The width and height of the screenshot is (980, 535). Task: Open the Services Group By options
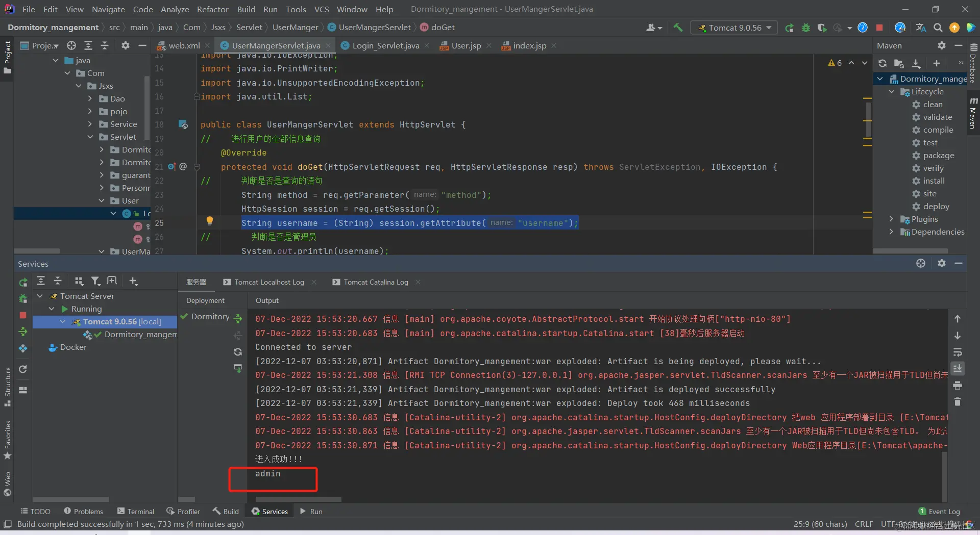pyautogui.click(x=79, y=281)
